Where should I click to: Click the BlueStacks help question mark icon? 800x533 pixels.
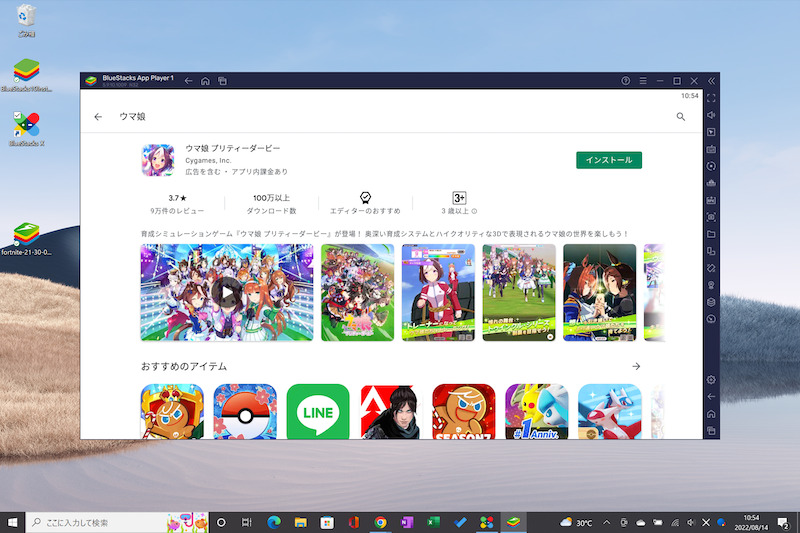(x=626, y=80)
